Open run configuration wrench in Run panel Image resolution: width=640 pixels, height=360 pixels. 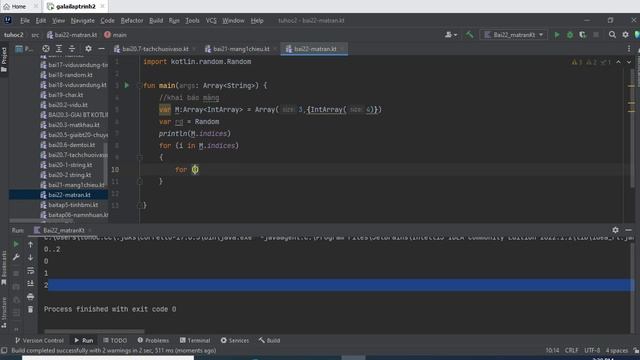pyautogui.click(x=16, y=257)
